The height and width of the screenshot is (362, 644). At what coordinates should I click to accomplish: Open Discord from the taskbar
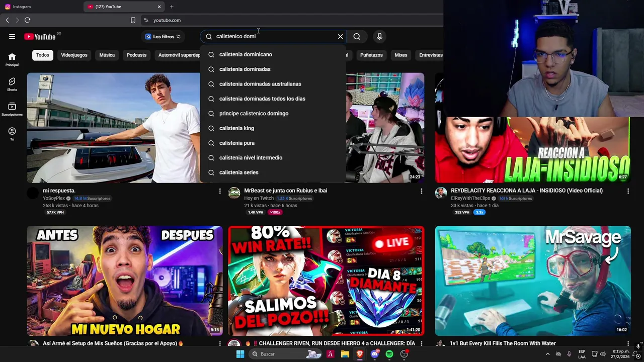374,354
